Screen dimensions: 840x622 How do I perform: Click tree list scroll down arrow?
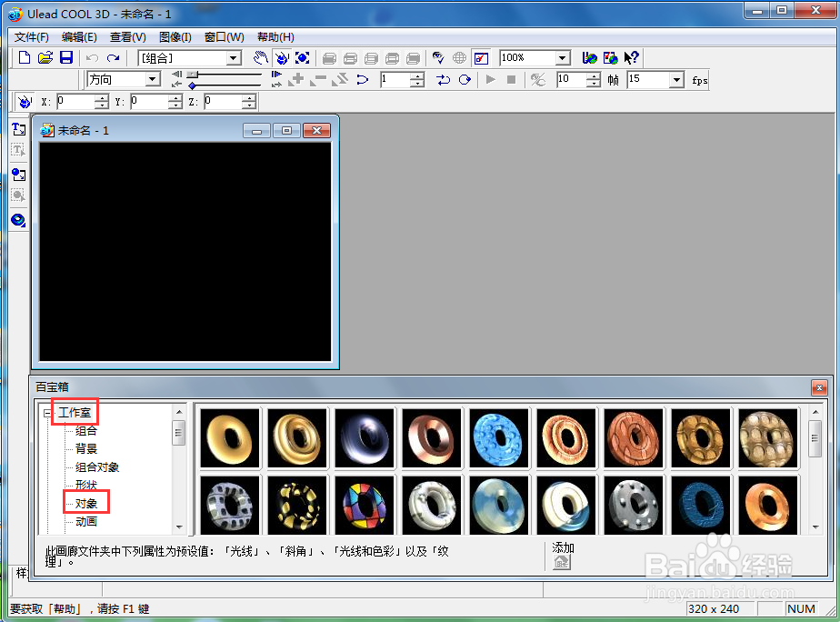tap(179, 527)
